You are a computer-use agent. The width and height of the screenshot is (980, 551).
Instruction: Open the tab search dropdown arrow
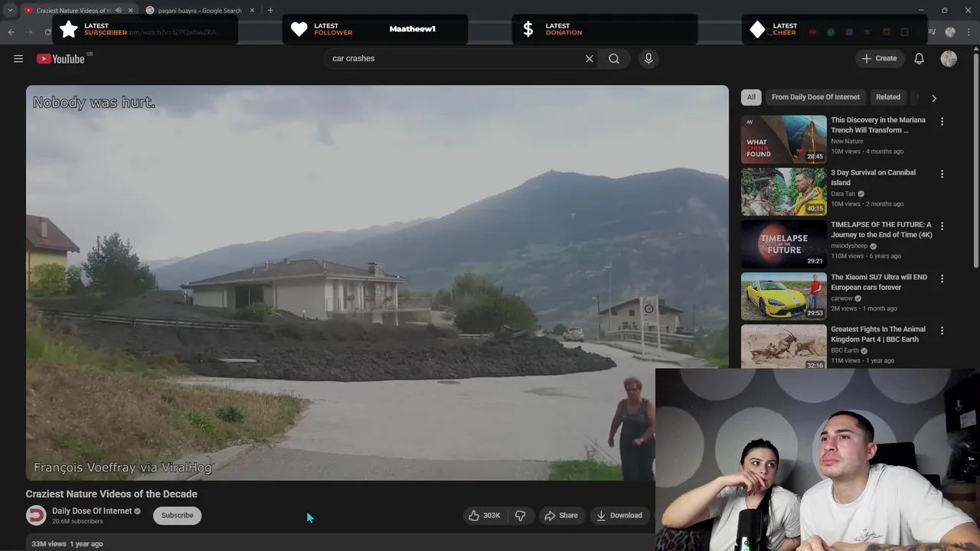coord(10,11)
